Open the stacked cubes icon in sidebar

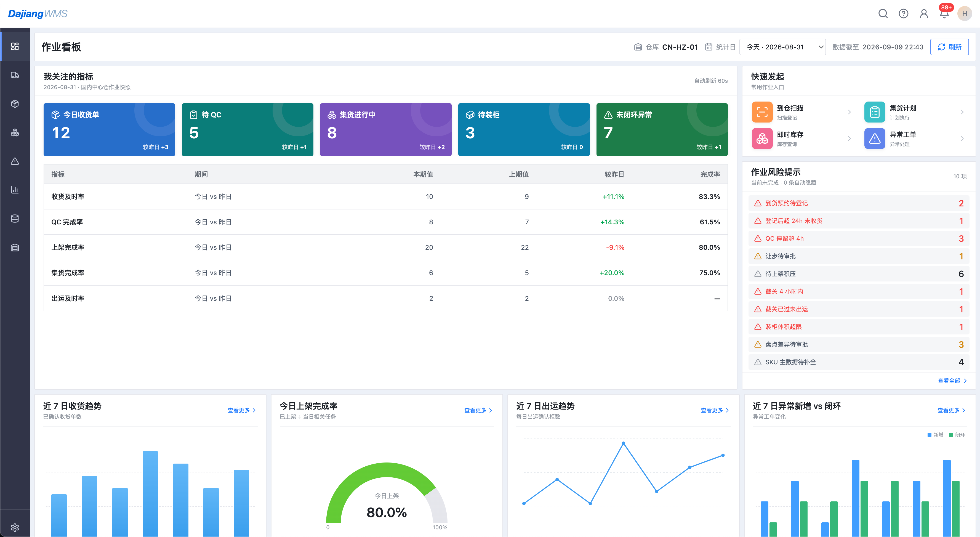(x=15, y=132)
